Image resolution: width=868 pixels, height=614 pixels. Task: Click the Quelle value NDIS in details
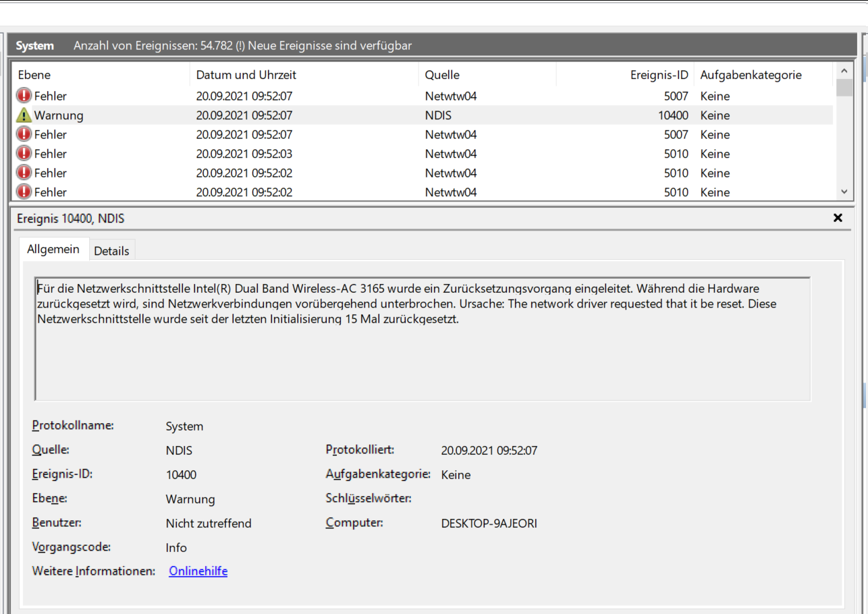(179, 451)
